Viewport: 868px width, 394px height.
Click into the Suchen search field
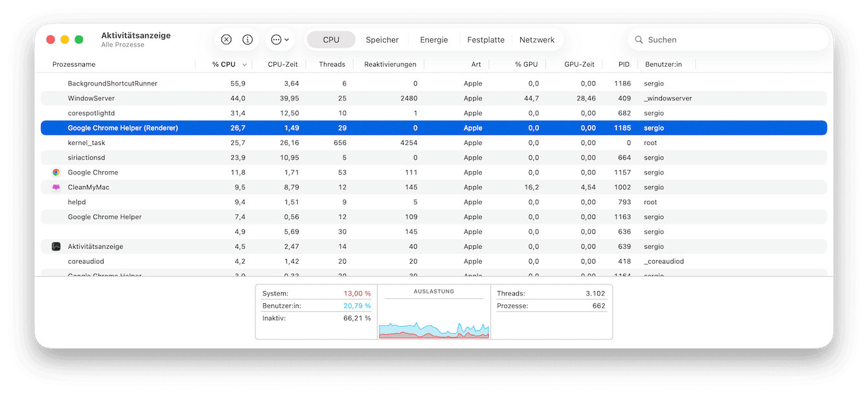728,40
